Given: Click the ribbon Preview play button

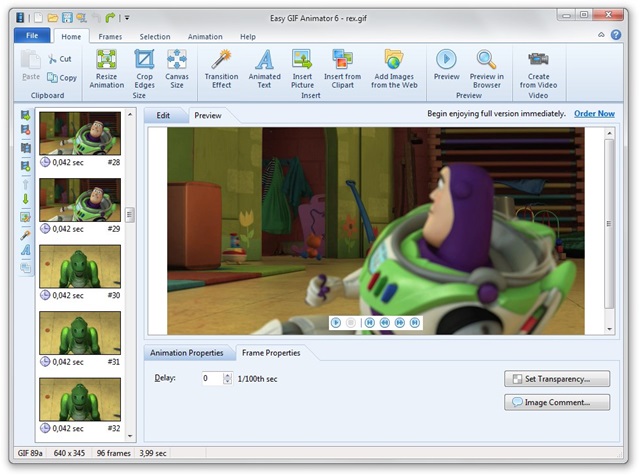Looking at the screenshot, I should (446, 65).
